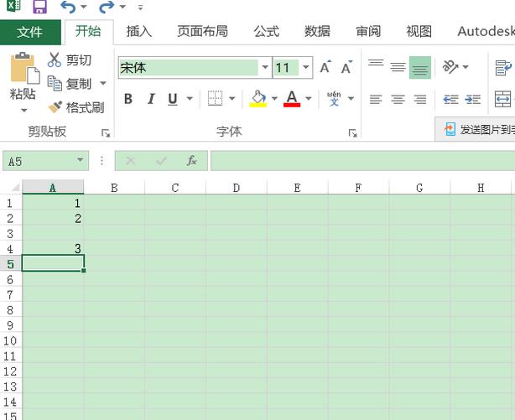Click the select all corner triangle

pos(14,188)
